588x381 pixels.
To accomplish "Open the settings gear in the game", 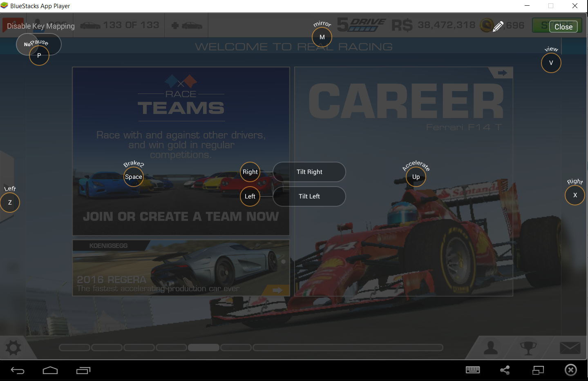I will pyautogui.click(x=13, y=348).
